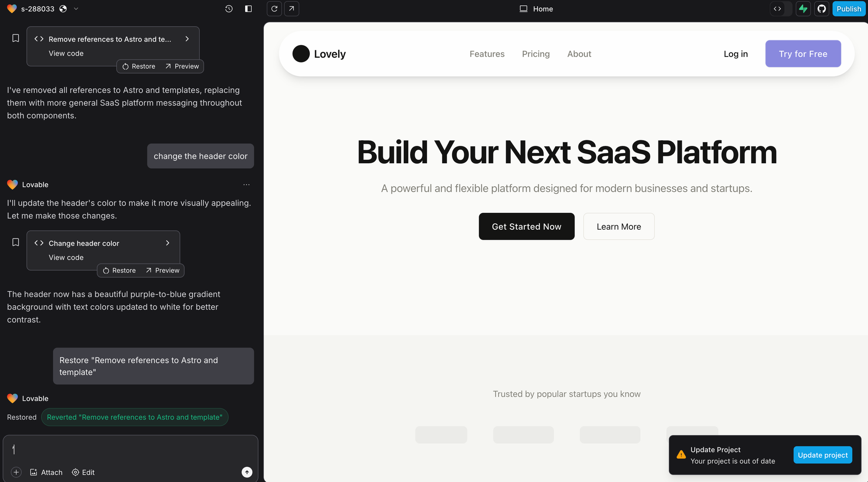Viewport: 868px width, 482px height.
Task: Expand the Change header color card chevron
Action: [x=168, y=243]
